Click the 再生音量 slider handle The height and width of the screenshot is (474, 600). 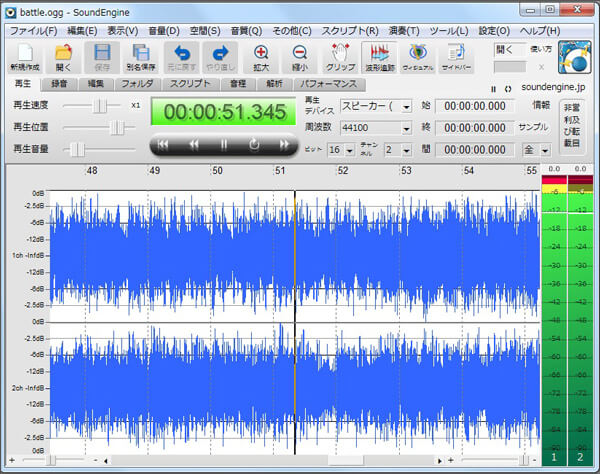pos(78,149)
